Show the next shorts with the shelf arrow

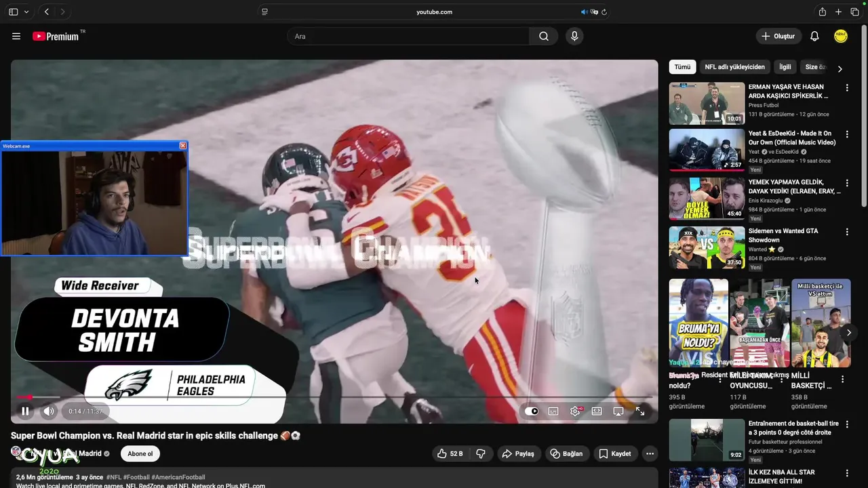pyautogui.click(x=848, y=332)
